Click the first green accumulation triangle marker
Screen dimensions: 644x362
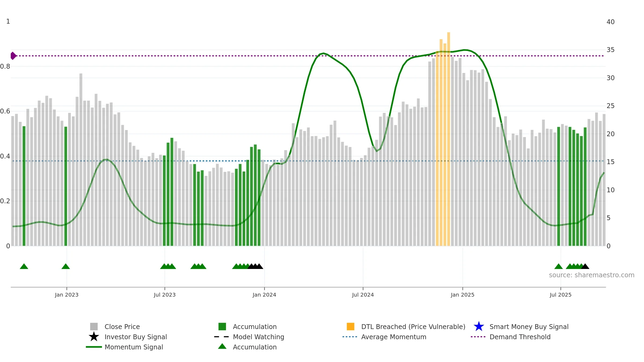tap(24, 266)
